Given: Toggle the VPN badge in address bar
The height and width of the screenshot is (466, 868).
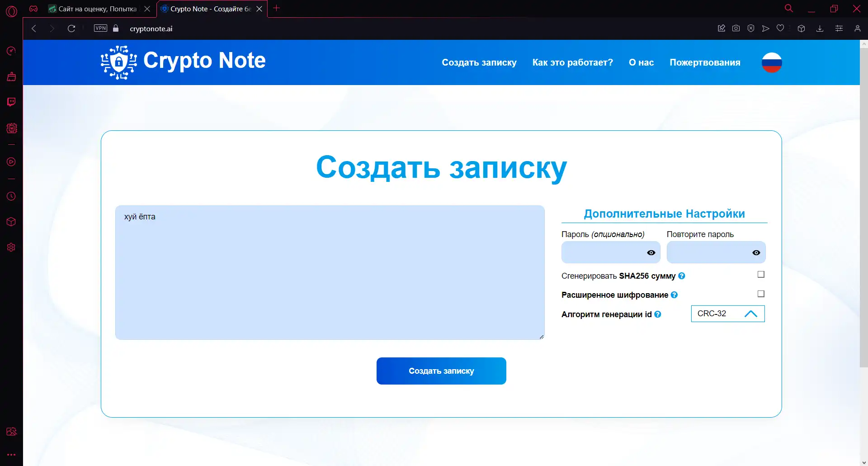Looking at the screenshot, I should pos(100,28).
